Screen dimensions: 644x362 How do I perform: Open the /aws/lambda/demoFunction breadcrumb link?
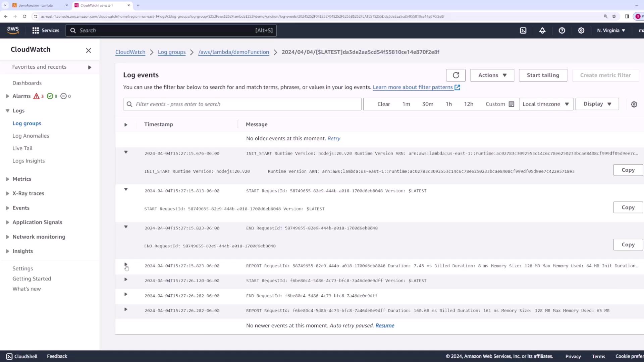click(x=233, y=52)
